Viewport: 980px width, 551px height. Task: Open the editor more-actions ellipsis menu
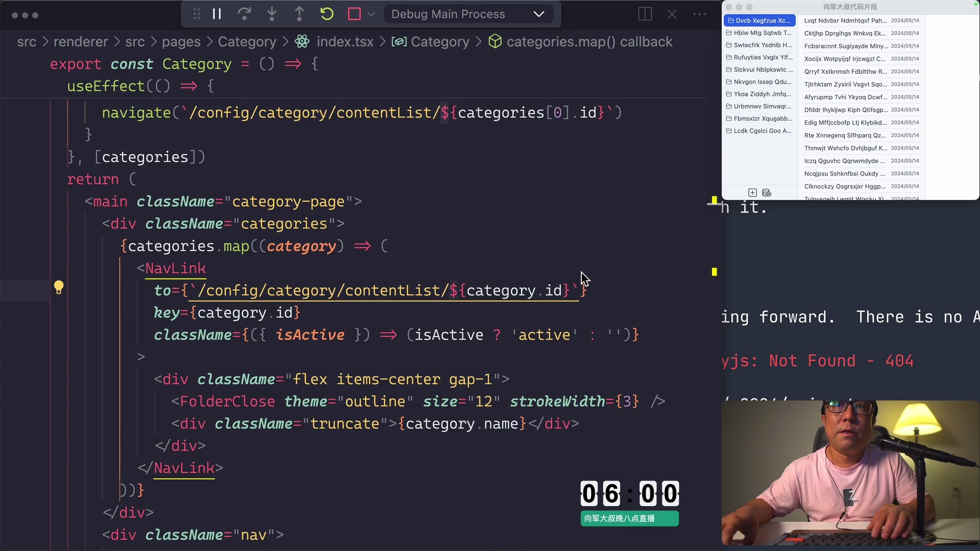pos(699,14)
